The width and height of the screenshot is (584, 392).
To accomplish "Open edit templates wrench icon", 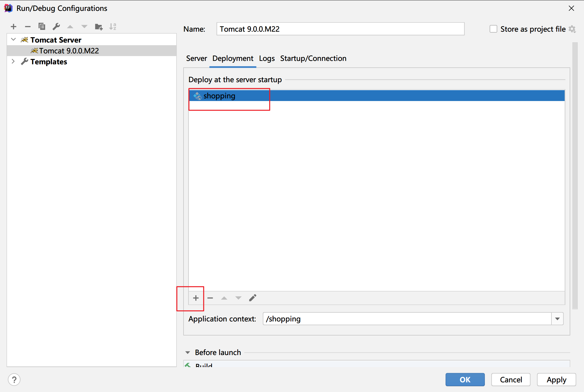I will pyautogui.click(x=56, y=27).
